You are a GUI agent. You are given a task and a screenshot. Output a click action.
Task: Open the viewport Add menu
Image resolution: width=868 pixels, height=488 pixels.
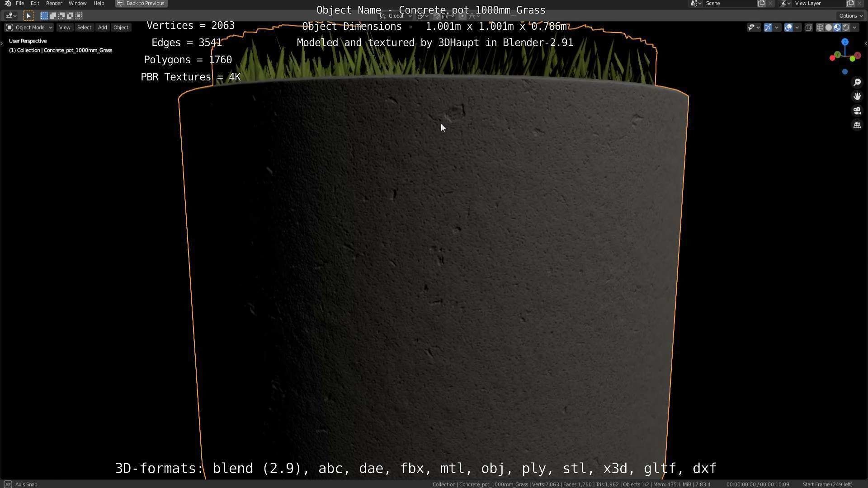point(103,28)
